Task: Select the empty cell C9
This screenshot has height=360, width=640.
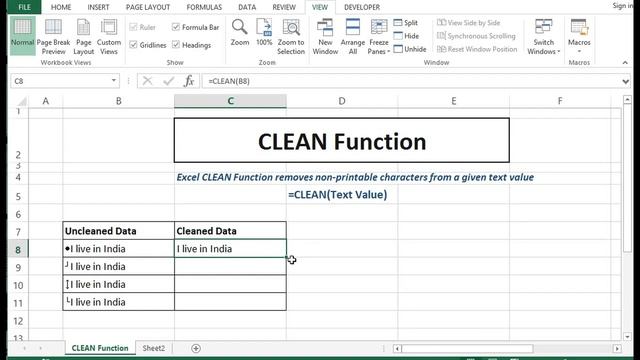Action: (x=230, y=266)
